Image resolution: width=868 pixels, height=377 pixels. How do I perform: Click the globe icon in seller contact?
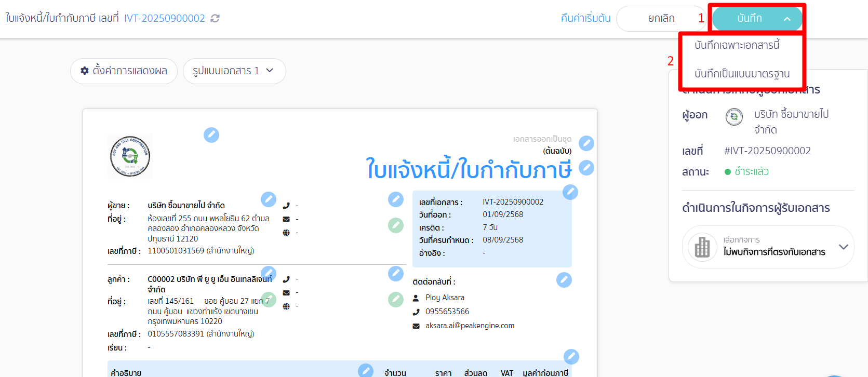(x=286, y=233)
